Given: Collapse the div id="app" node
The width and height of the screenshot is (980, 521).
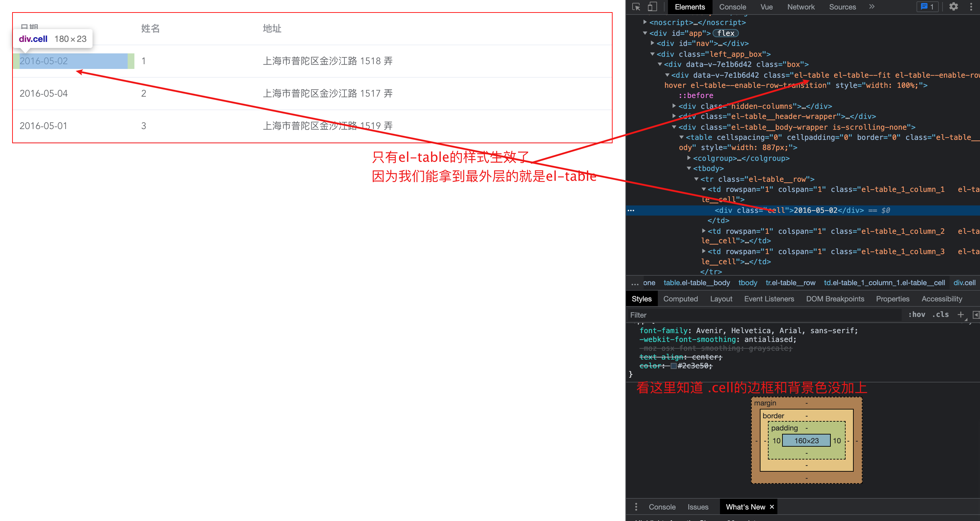Looking at the screenshot, I should point(645,33).
